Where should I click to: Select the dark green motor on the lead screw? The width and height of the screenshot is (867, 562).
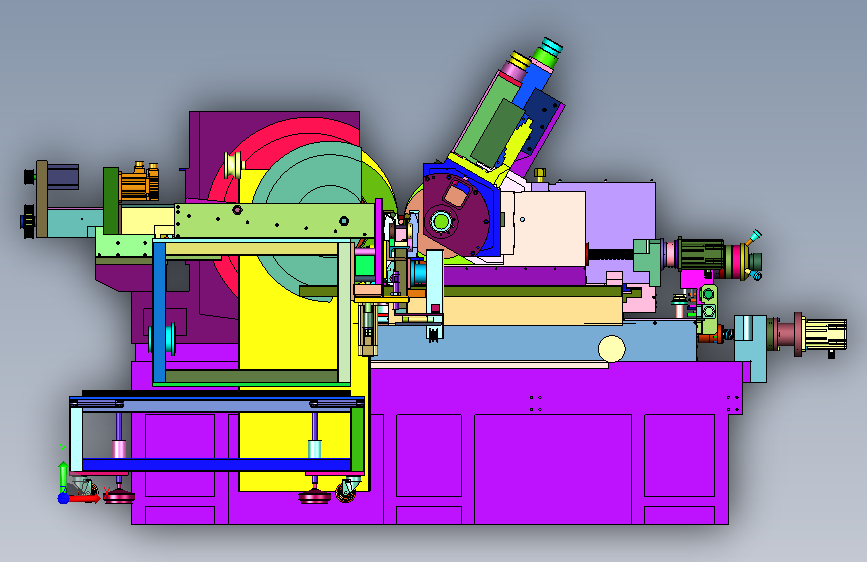coord(700,254)
